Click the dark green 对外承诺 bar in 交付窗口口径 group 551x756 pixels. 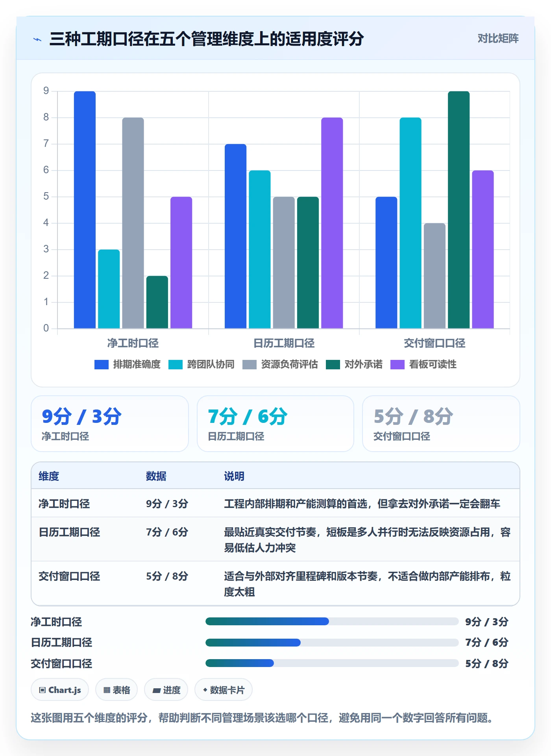(459, 210)
